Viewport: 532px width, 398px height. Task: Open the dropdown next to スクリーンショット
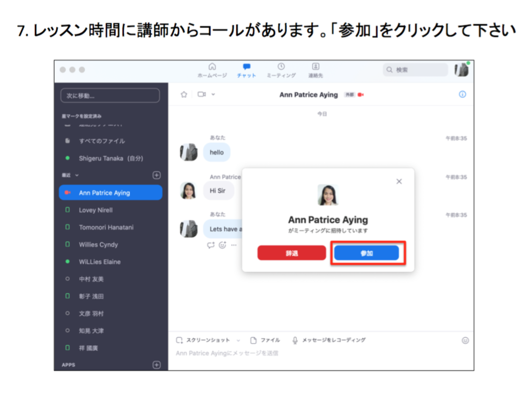[x=238, y=340]
